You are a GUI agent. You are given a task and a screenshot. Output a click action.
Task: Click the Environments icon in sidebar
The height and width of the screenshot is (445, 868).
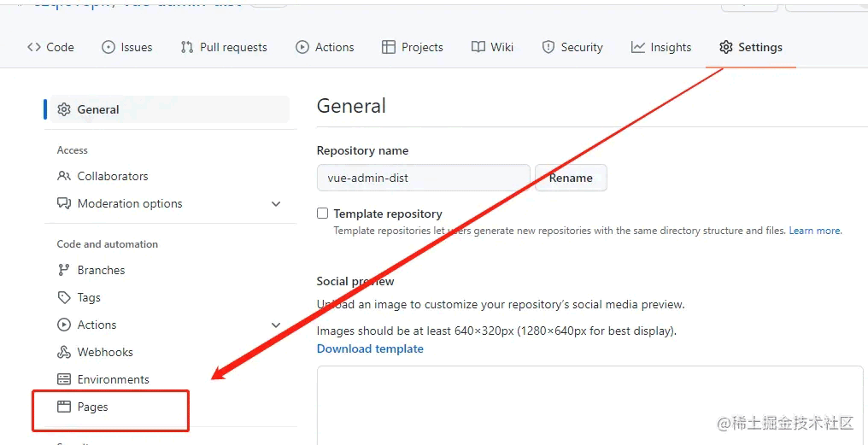tap(64, 379)
